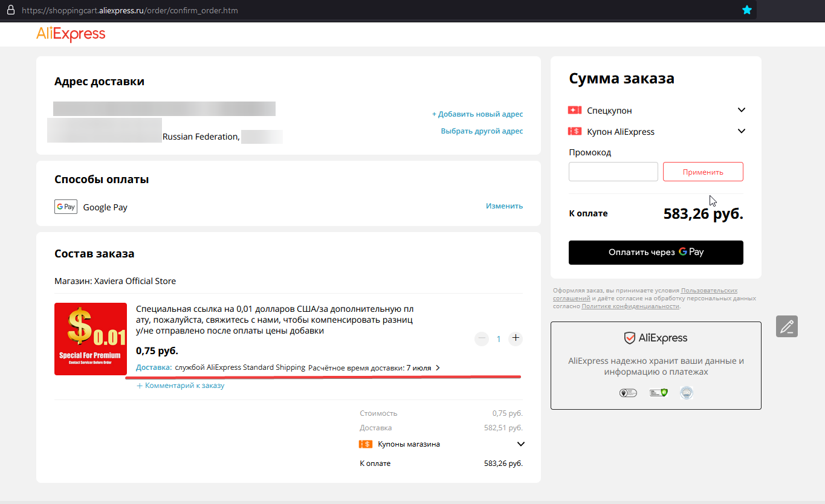Click the large bold 583,26 руб. total

pyautogui.click(x=703, y=213)
